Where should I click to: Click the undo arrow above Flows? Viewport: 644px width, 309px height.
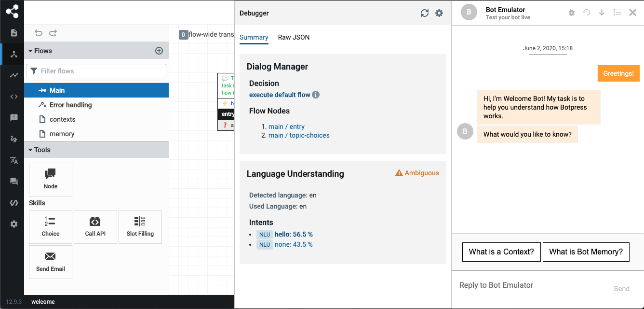tap(39, 33)
